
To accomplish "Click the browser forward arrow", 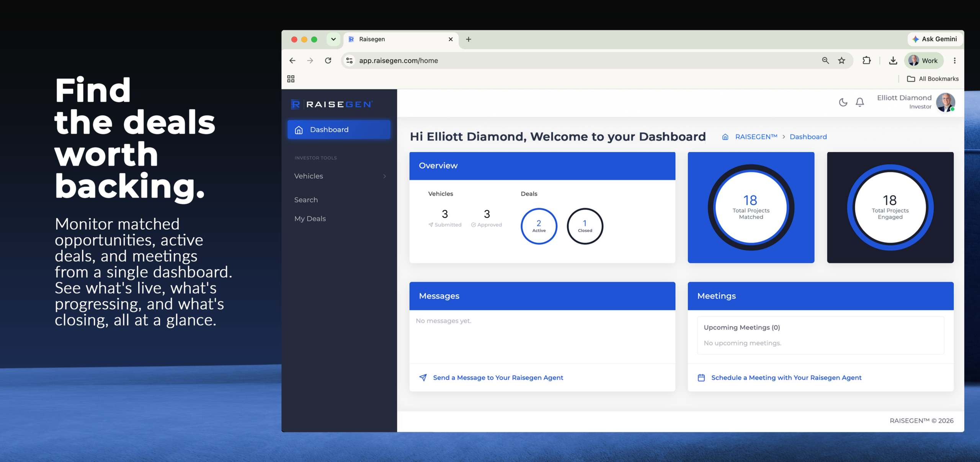I will pyautogui.click(x=310, y=60).
